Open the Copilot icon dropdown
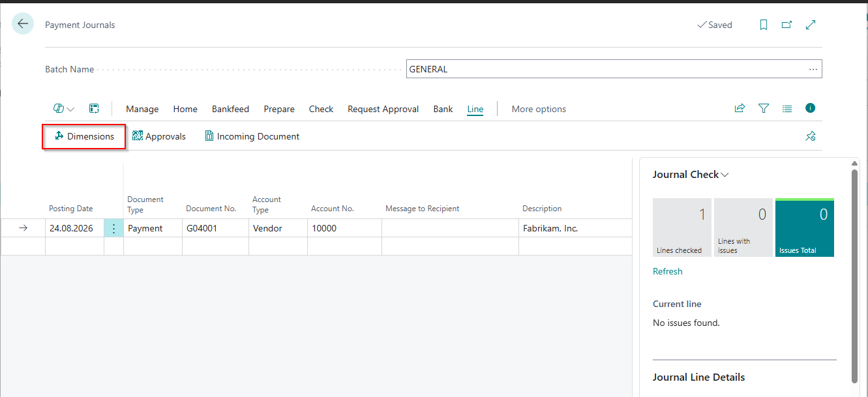Screen dimensions: 868x397 point(64,109)
